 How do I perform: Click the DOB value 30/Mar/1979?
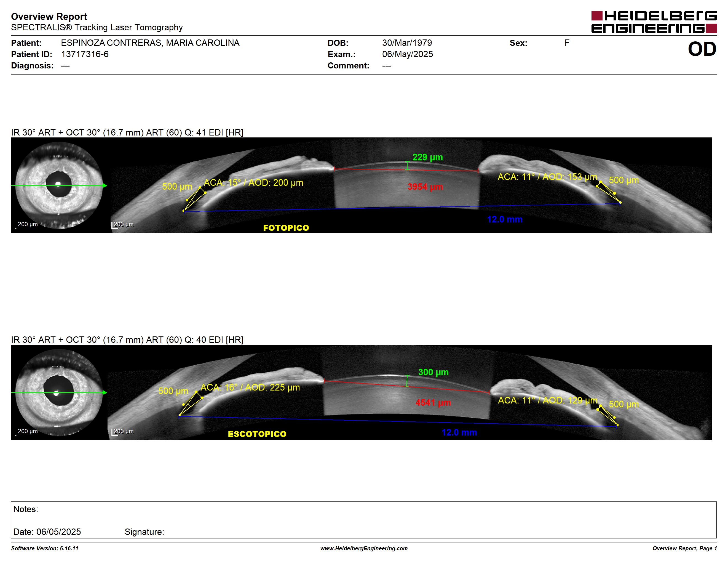point(407,43)
